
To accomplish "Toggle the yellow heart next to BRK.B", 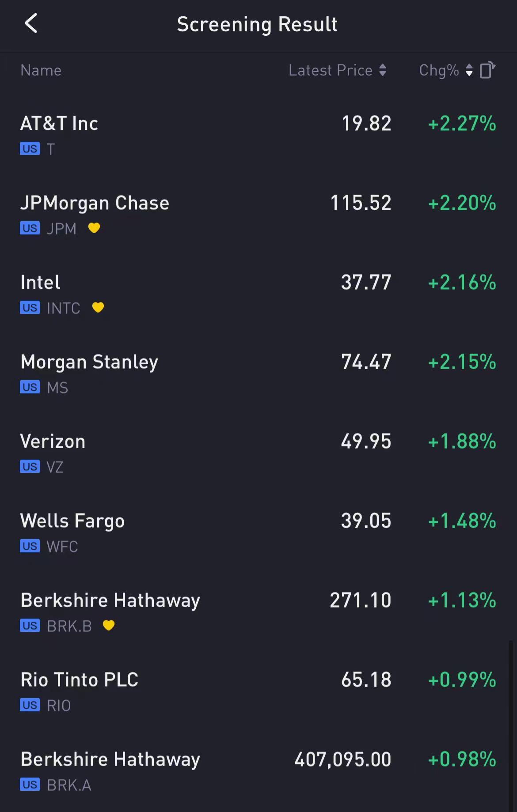I will 109,625.
